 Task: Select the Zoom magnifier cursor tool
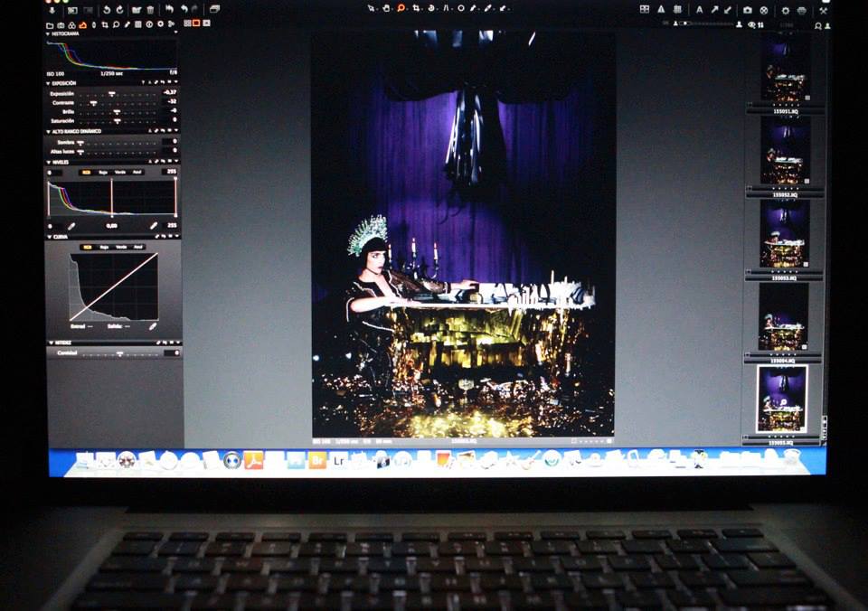tap(401, 8)
